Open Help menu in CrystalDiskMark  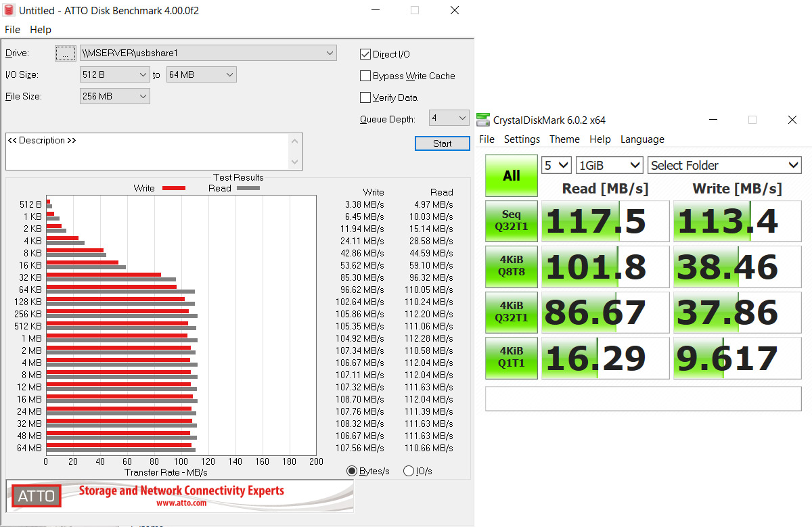[600, 139]
